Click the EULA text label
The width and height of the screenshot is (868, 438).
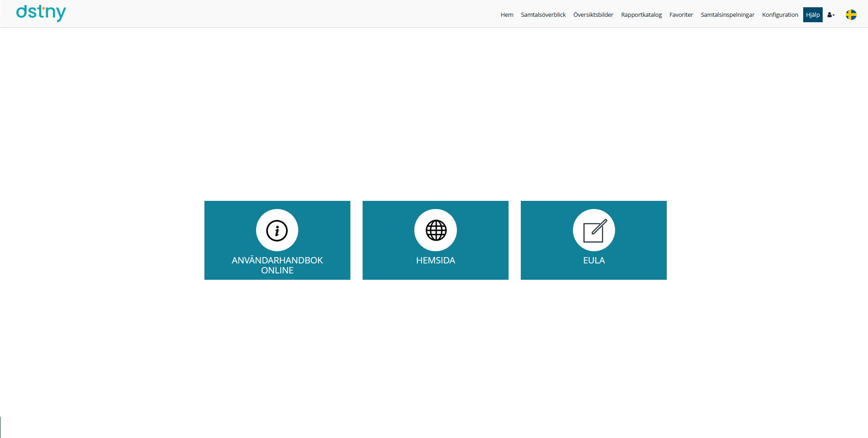[x=594, y=260]
